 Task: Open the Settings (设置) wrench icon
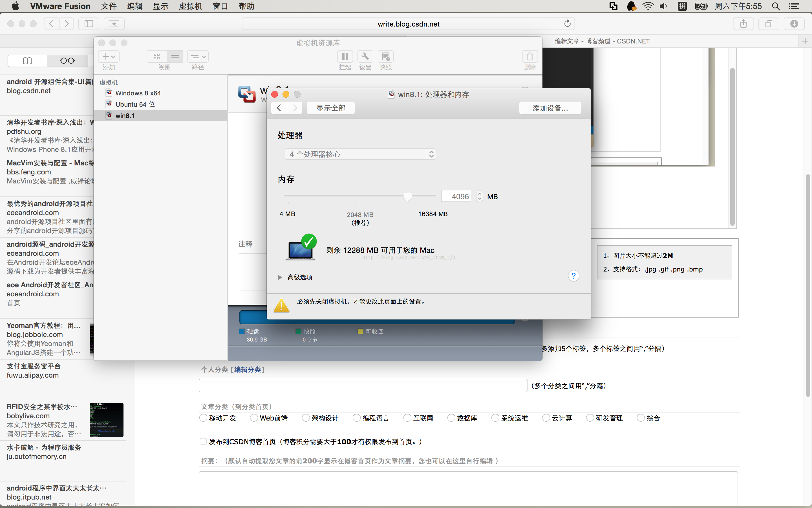365,56
